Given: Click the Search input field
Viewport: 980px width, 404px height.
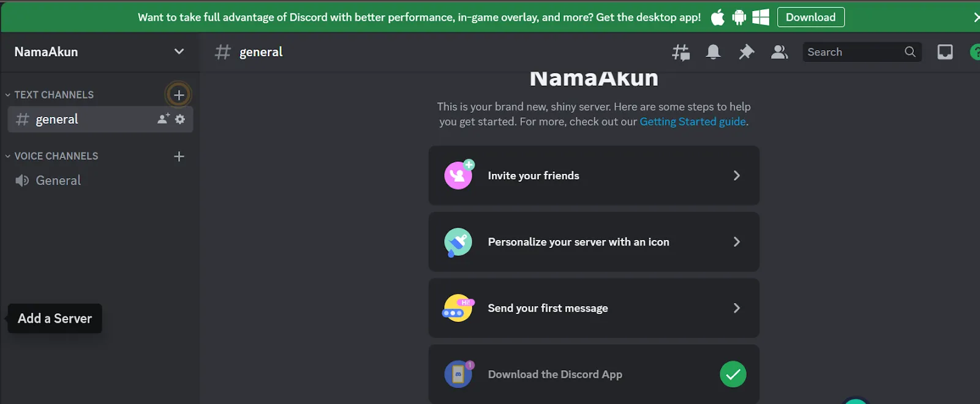Looking at the screenshot, I should coord(854,53).
